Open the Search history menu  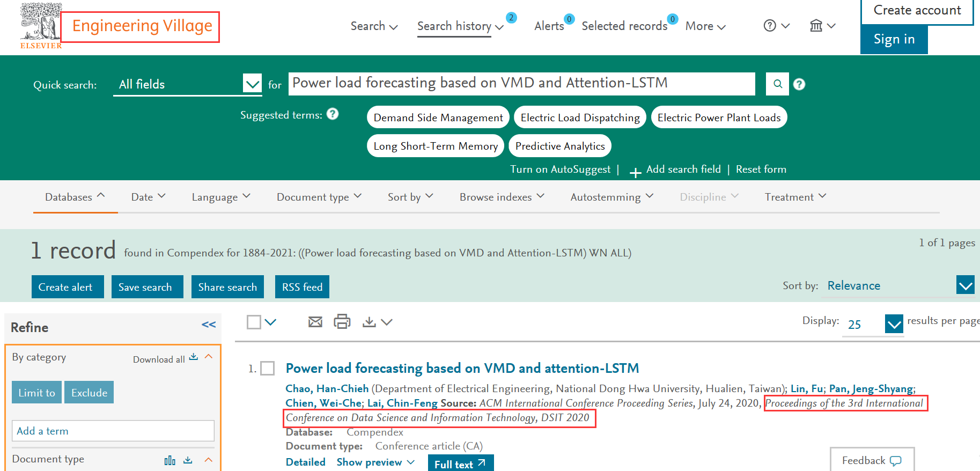point(460,26)
